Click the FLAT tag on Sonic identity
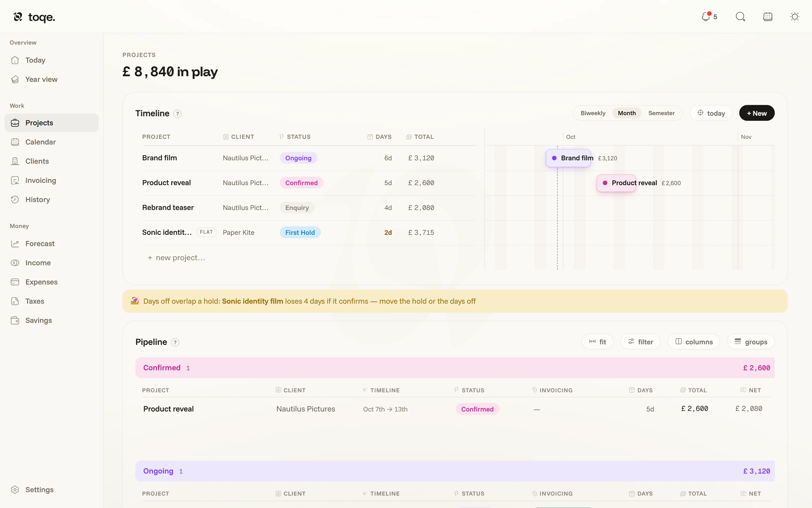 206,232
